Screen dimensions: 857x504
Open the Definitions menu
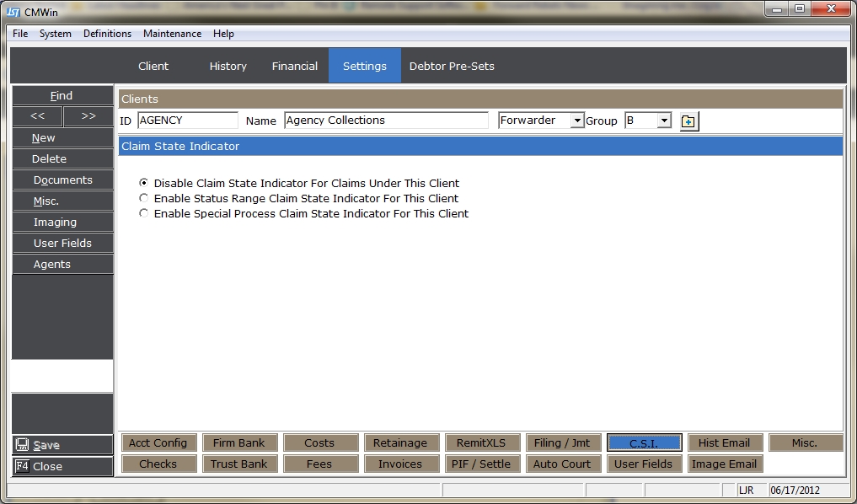pyautogui.click(x=107, y=34)
